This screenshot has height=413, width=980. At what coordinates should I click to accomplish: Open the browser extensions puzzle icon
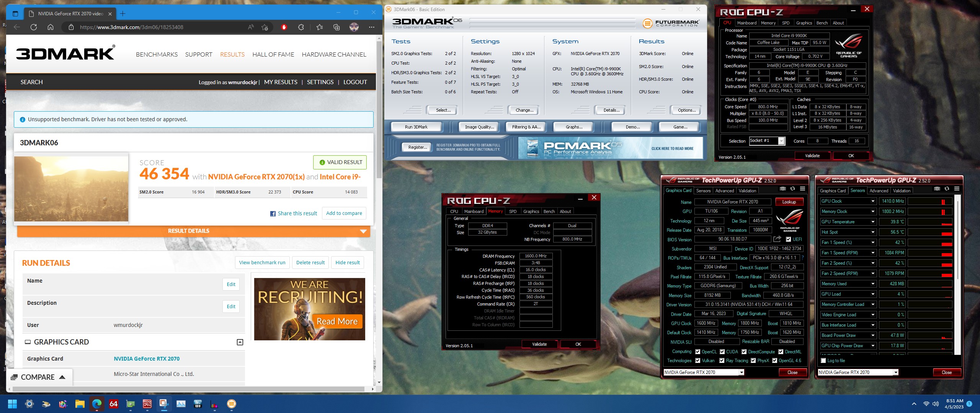click(301, 27)
